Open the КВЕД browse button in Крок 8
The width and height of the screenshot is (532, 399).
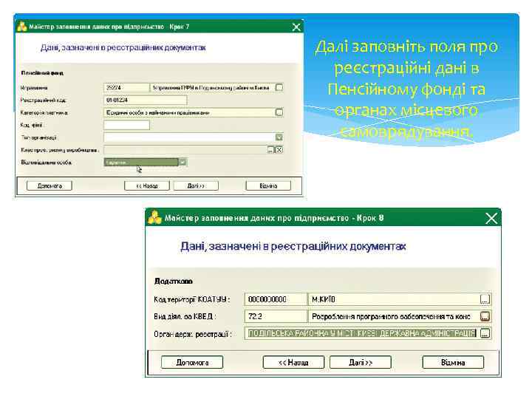pyautogui.click(x=485, y=316)
